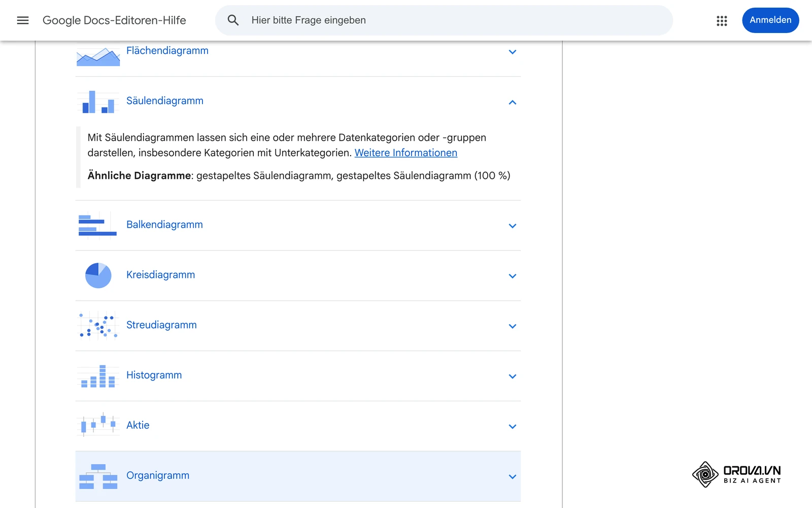Expand the Aktie section chevron
This screenshot has height=508, width=812.
513,427
